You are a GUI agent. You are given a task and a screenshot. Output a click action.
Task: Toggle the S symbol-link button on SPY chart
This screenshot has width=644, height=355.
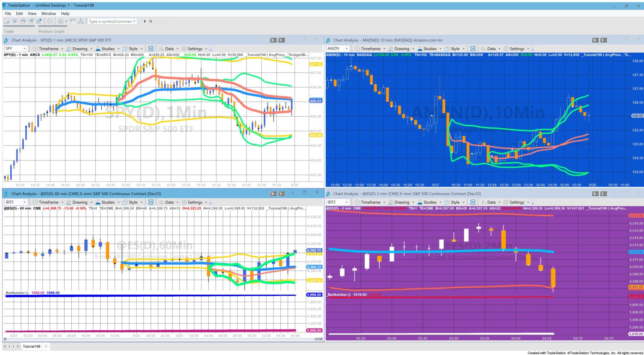coord(273,40)
